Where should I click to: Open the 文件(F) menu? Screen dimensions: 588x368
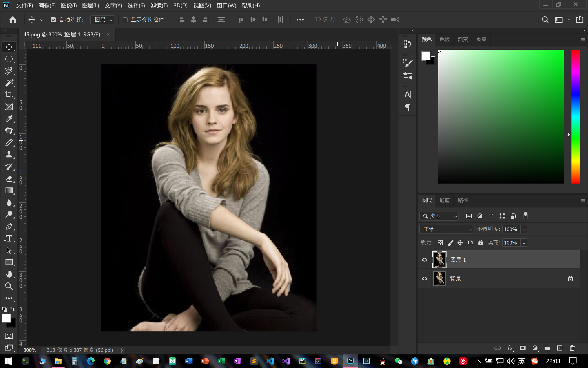point(24,5)
